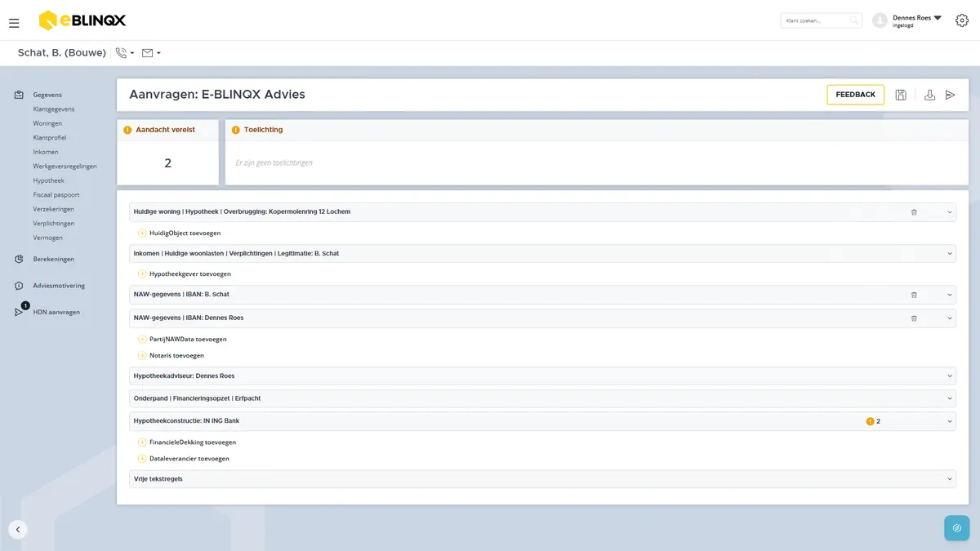Click the envelope mail icon
This screenshot has width=980, height=551.
[148, 53]
